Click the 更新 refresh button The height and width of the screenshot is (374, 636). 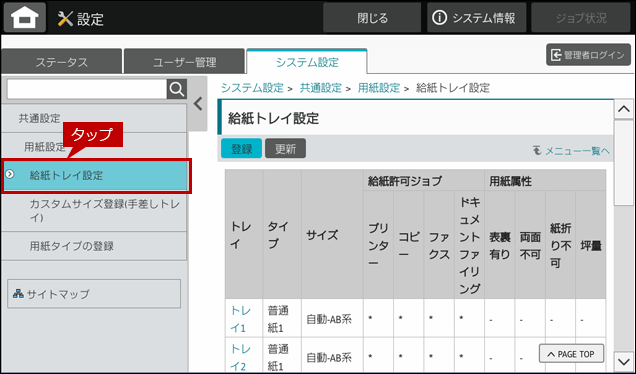pyautogui.click(x=286, y=148)
